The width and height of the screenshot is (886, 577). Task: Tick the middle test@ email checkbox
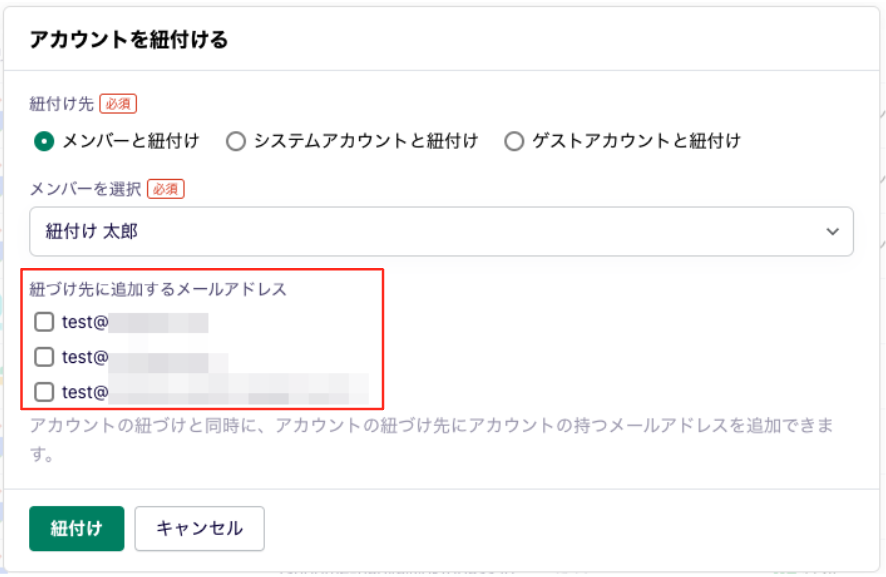coord(44,357)
